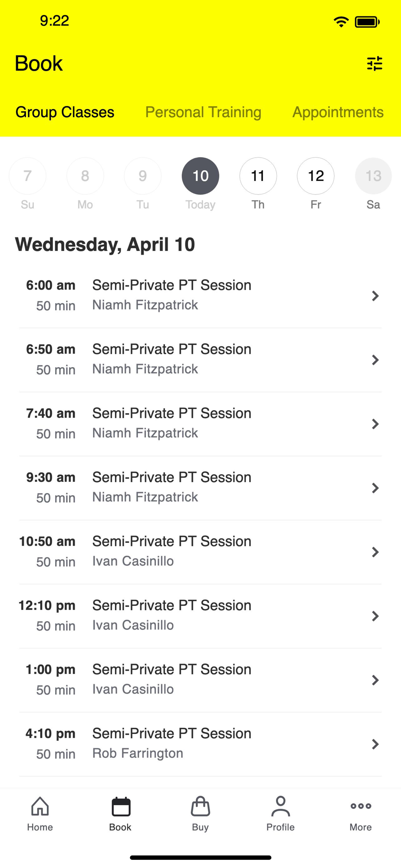Tap the Home icon in bottom bar
401x868 pixels.
[40, 806]
